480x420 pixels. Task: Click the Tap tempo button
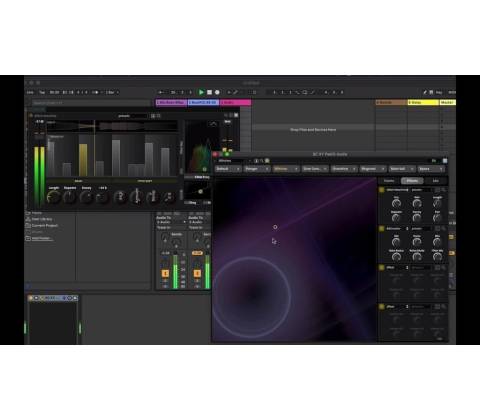(42, 92)
